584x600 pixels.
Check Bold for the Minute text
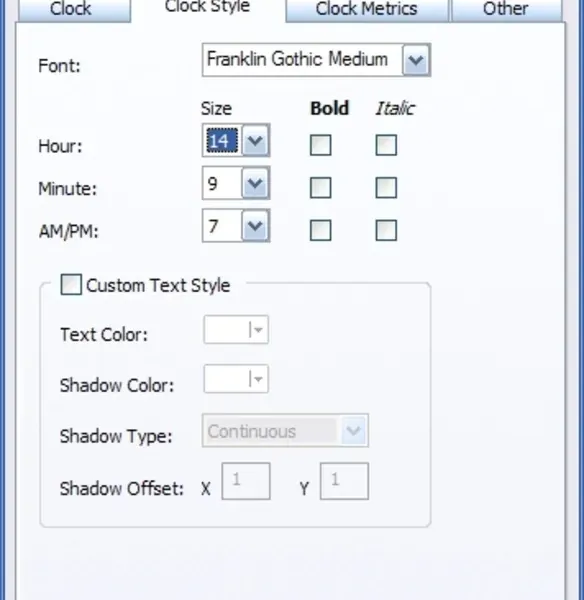[x=320, y=188]
